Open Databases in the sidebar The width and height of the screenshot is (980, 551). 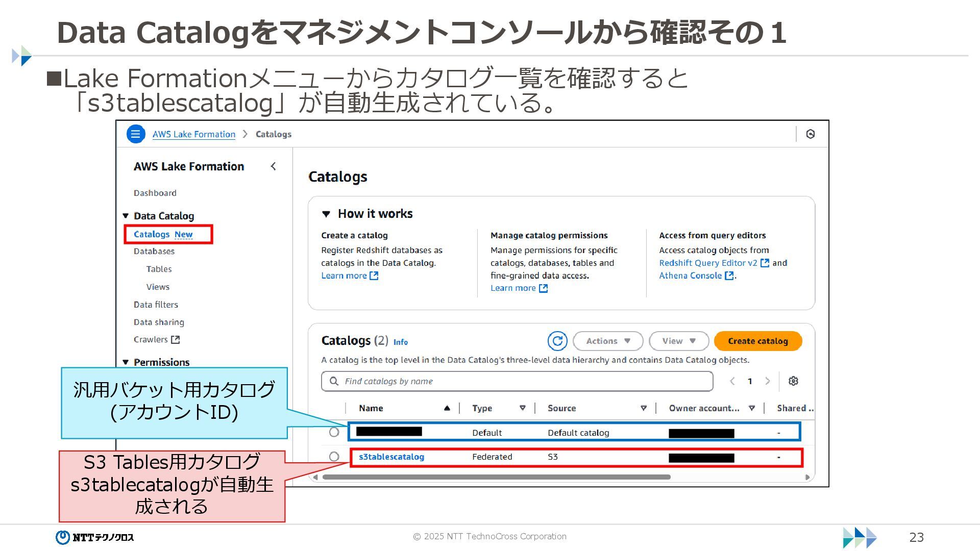click(154, 251)
